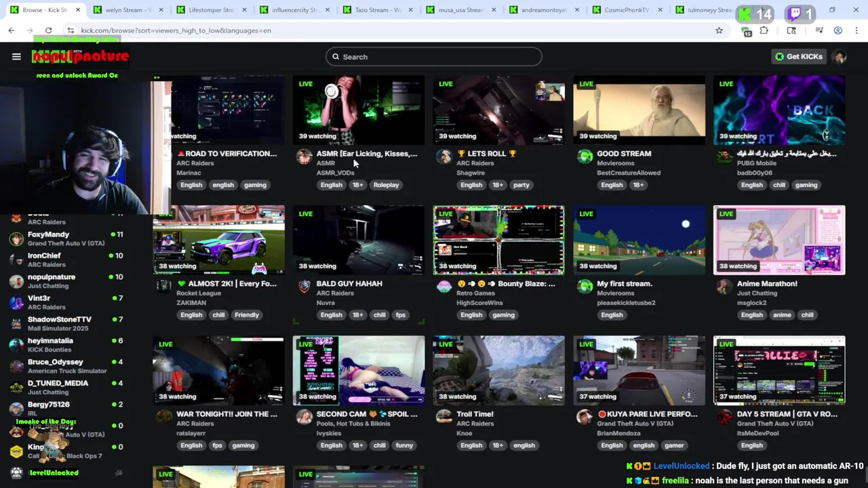Open Bergy75126 in the sidebar
Image resolution: width=868 pixels, height=488 pixels.
[66, 409]
